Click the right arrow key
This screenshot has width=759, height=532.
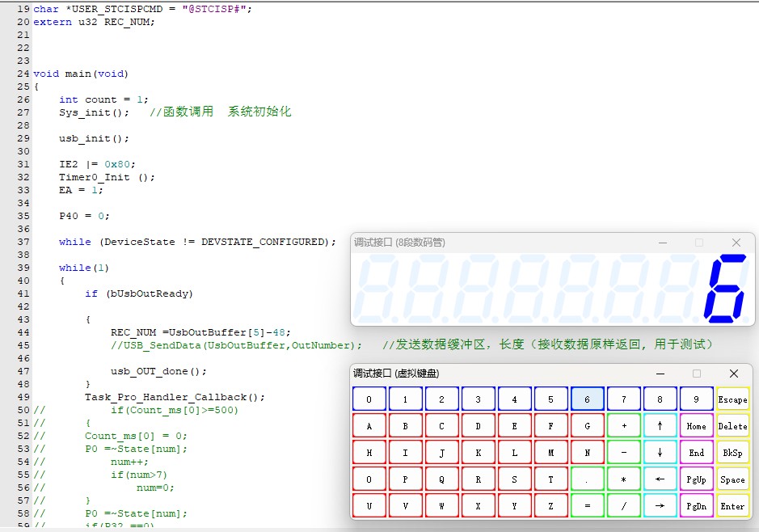pos(660,506)
